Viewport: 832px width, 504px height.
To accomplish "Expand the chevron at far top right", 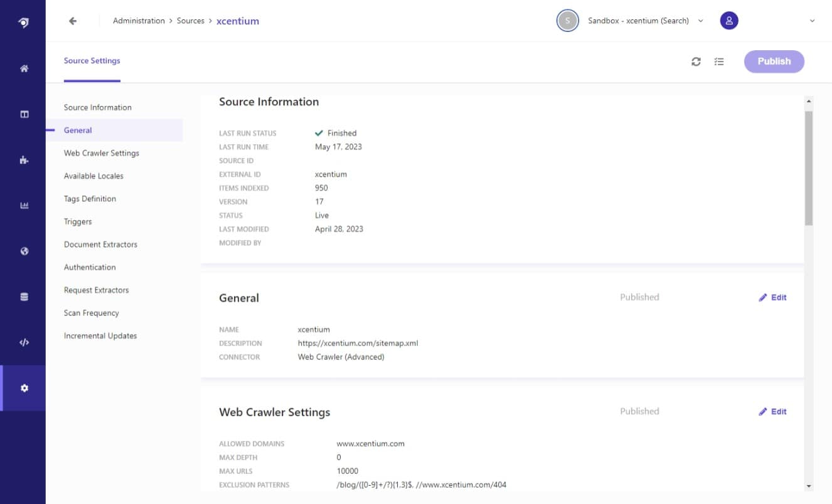I will click(x=812, y=21).
